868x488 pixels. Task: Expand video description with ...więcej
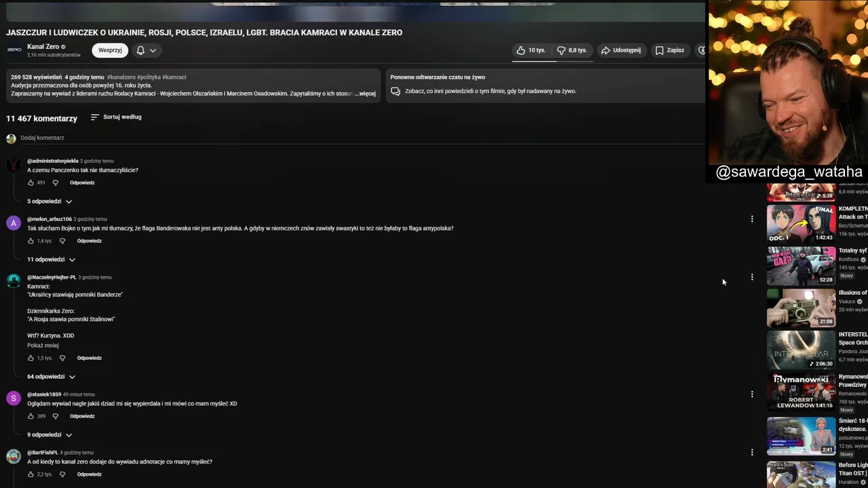pos(365,94)
